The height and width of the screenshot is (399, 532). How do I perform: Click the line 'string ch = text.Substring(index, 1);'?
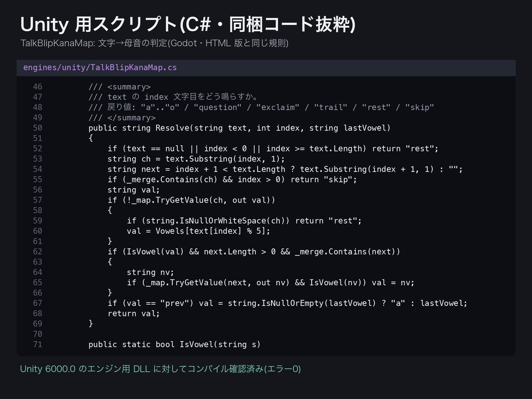[x=196, y=159]
